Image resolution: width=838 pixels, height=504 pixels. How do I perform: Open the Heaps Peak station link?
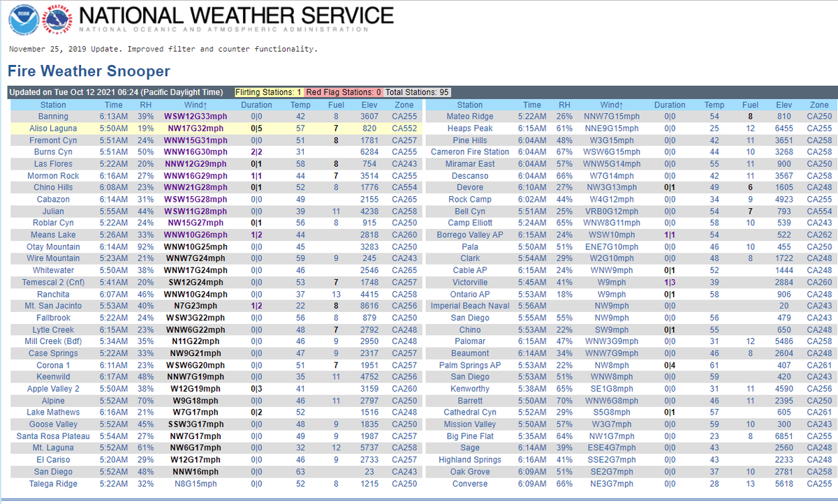470,128
